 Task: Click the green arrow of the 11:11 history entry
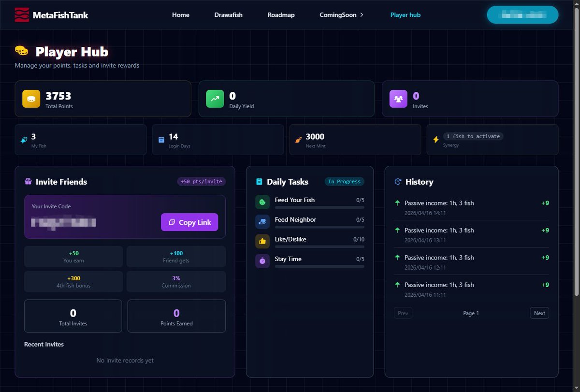click(x=397, y=285)
